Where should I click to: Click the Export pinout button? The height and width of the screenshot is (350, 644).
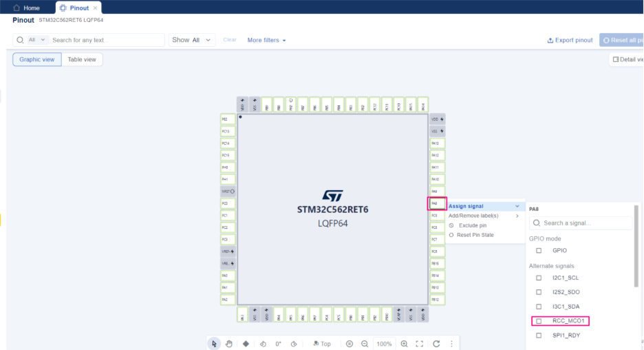(x=570, y=40)
